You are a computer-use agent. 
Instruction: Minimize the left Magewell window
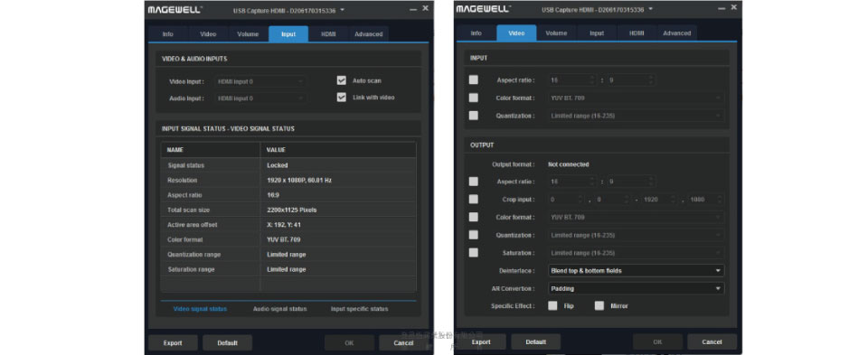point(413,9)
